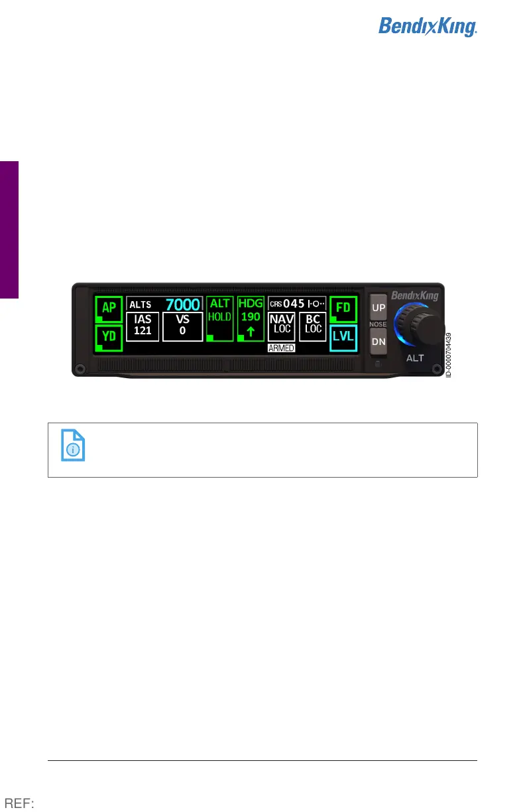Image resolution: width=525 pixels, height=812 pixels.
Task: Toggle the YD yaw damper button
Action: tap(109, 338)
